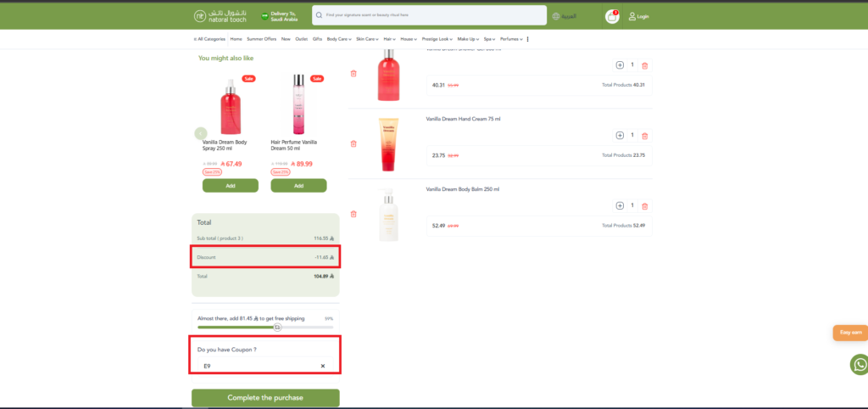Click Complete the purchase button
The width and height of the screenshot is (868, 409).
click(265, 398)
